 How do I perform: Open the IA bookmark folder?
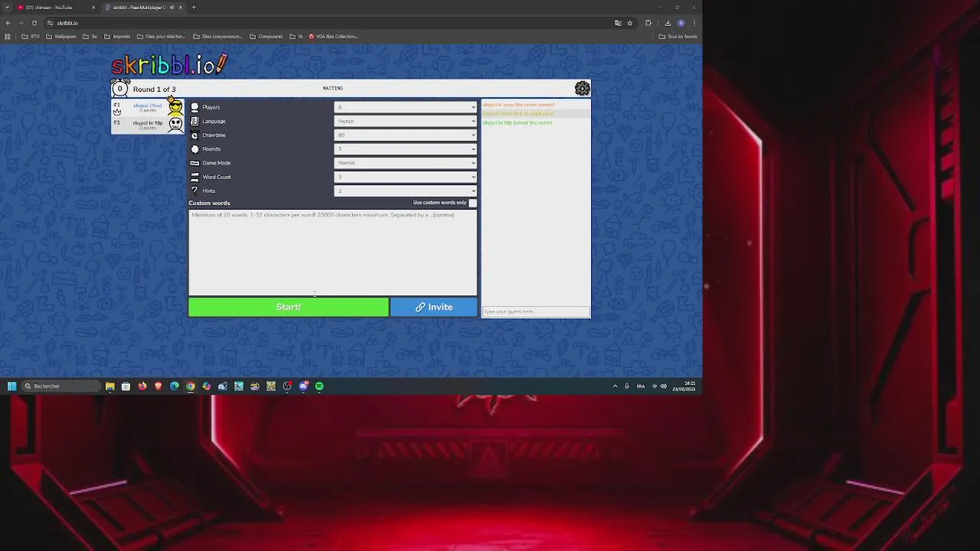pos(296,36)
